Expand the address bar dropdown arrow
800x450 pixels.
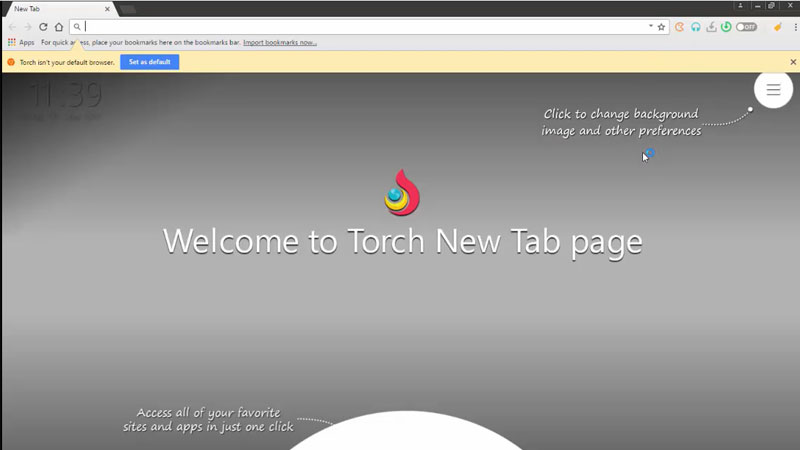[x=651, y=26]
